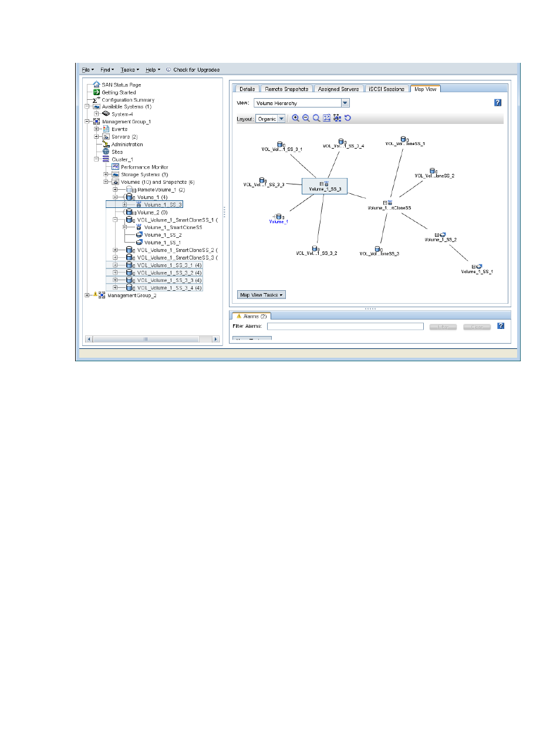This screenshot has width=560, height=746.
Task: Collapse Available Systems (1) tree node
Action: point(87,107)
